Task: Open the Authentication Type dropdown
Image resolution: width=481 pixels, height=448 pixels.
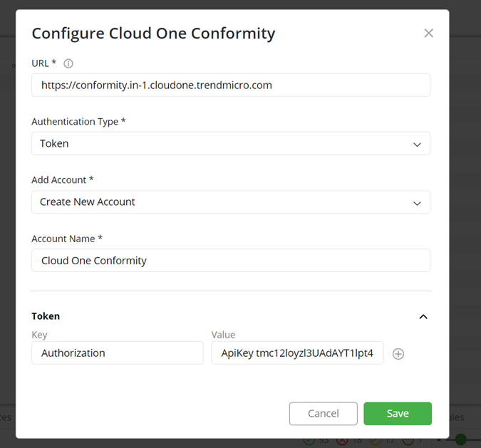Action: click(x=231, y=143)
